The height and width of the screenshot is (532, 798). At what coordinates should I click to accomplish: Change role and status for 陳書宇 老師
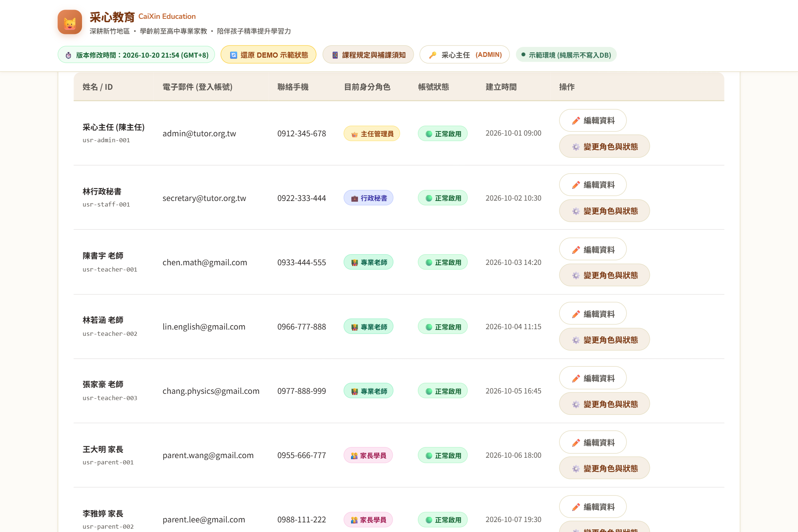pos(604,275)
